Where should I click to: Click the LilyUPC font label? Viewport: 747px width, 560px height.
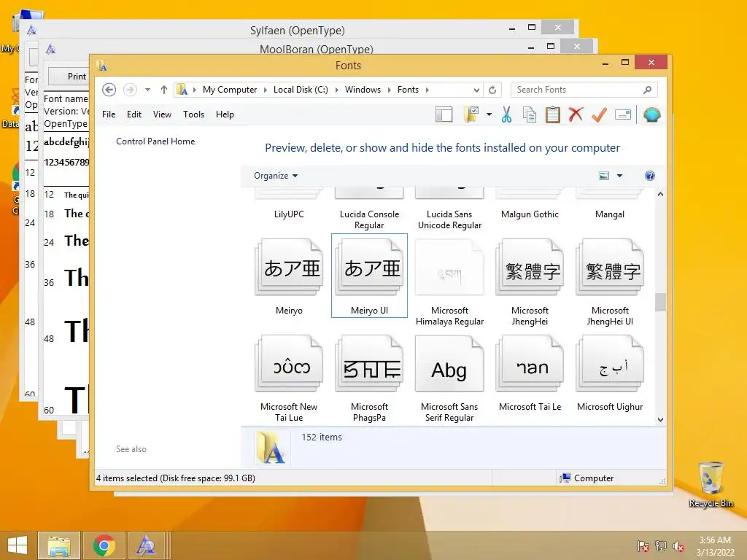point(289,214)
